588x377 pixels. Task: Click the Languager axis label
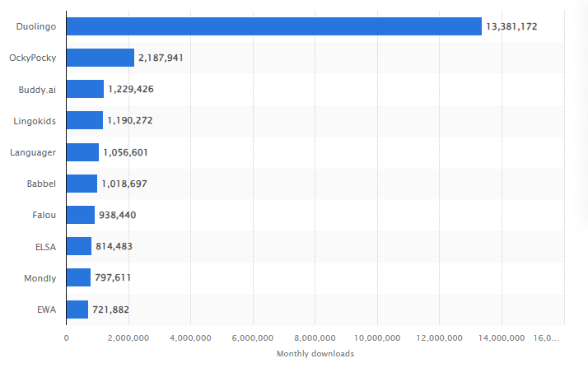33,152
